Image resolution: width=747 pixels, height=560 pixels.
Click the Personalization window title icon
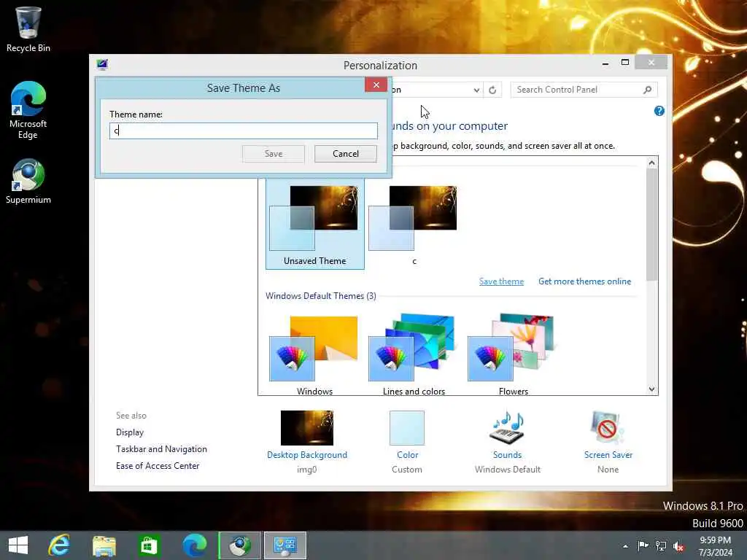coord(102,65)
